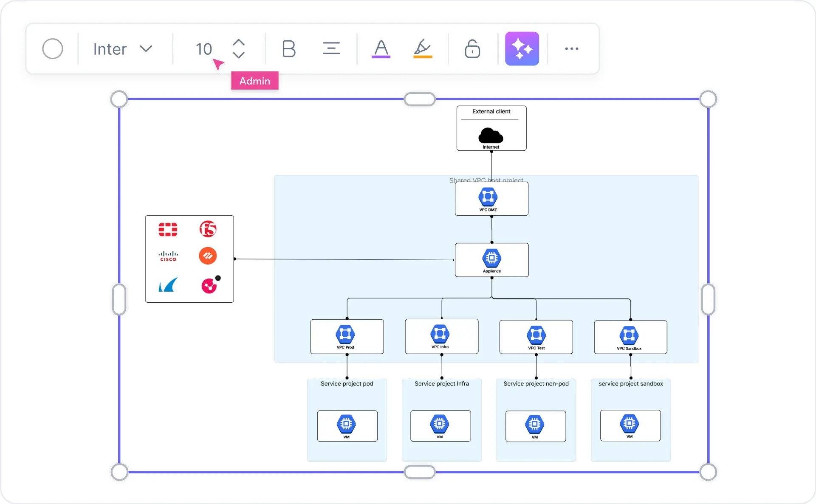Increase font size with the up stepper
The image size is (816, 504).
[239, 42]
